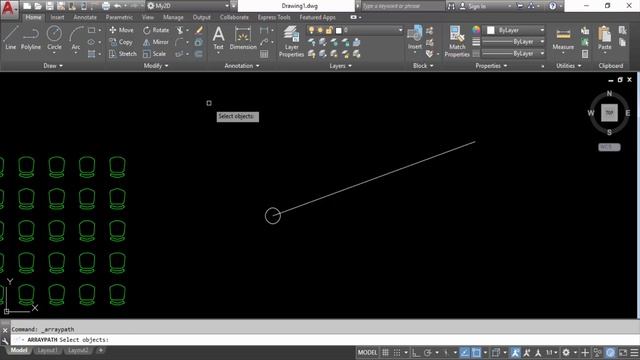Screen dimensions: 640x360
Task: Click the Sign In button
Action: pos(477,6)
